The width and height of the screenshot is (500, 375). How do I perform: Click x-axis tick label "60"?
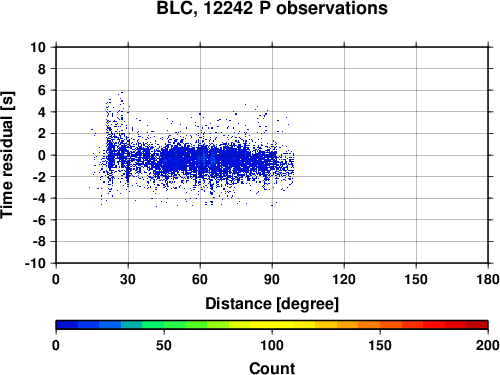point(200,279)
